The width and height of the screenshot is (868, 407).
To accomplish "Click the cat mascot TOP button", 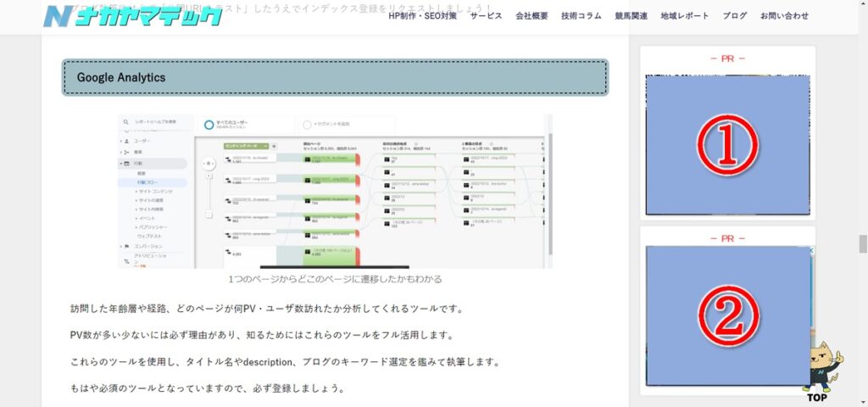I will (x=822, y=372).
